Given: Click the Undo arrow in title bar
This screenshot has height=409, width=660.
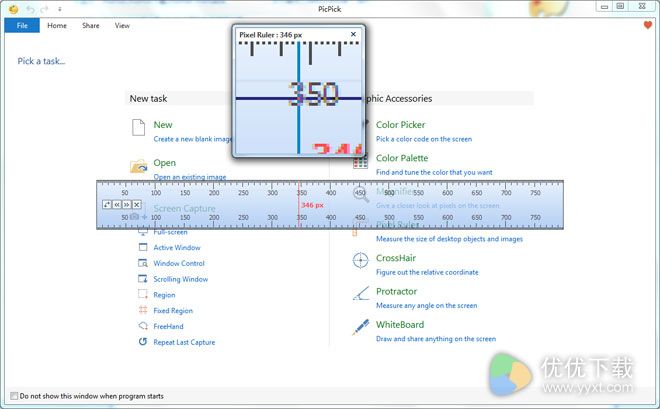Looking at the screenshot, I should click(x=30, y=9).
